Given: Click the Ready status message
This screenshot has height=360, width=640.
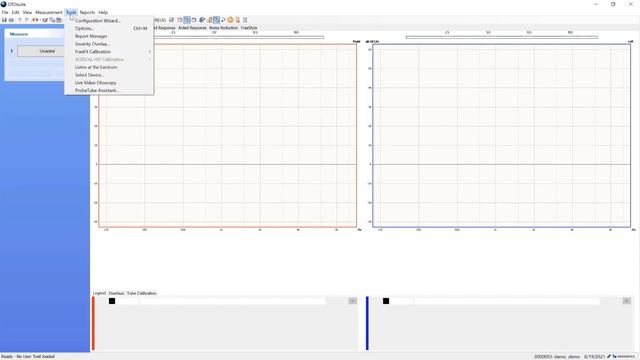Looking at the screenshot, I should tap(28, 357).
